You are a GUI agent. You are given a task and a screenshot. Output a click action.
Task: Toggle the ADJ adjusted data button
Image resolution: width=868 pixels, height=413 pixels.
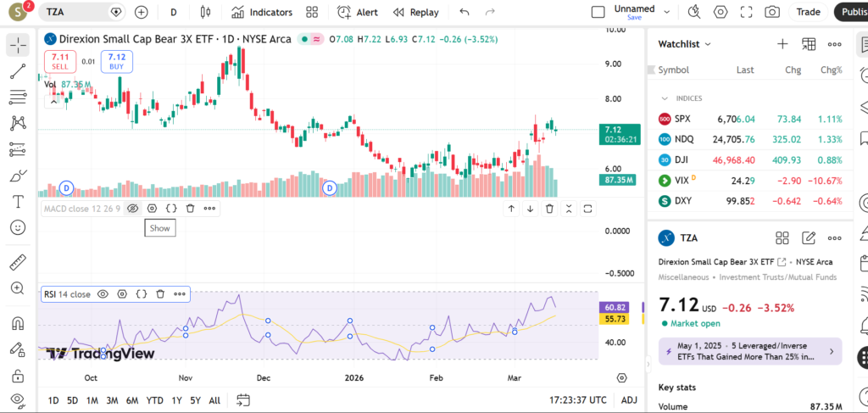pos(629,400)
